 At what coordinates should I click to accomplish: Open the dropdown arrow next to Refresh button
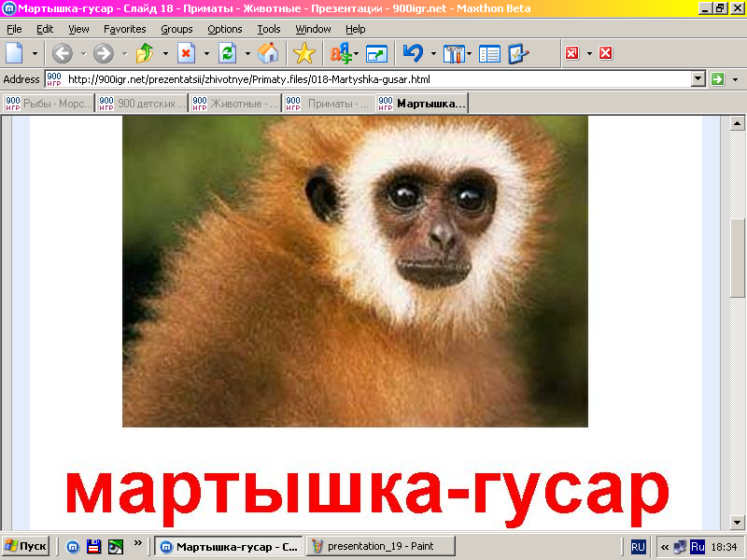tap(247, 53)
